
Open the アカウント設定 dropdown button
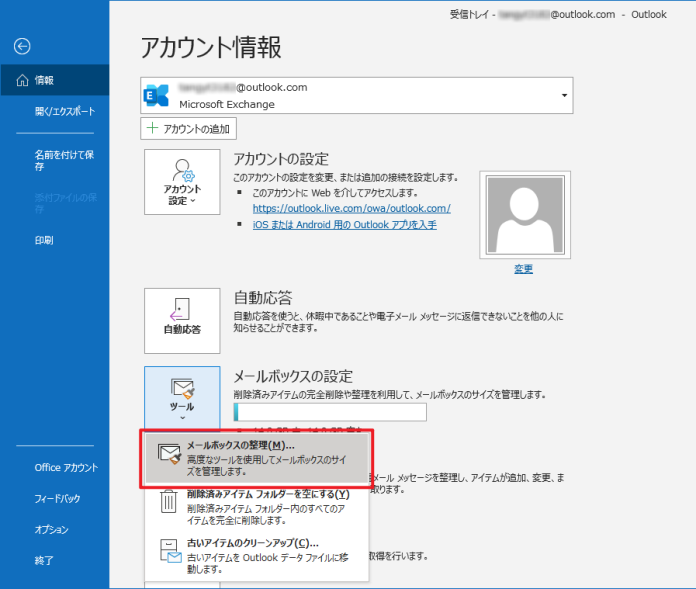tap(182, 182)
